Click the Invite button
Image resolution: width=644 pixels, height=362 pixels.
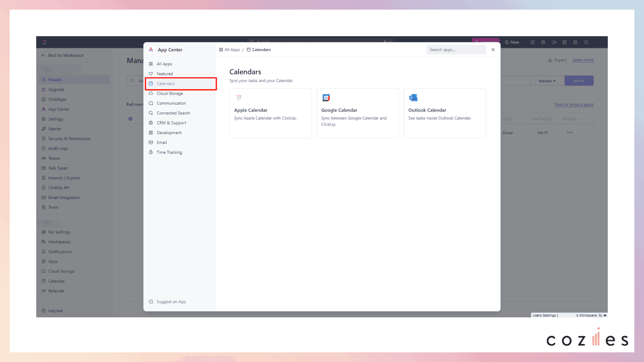pos(579,81)
